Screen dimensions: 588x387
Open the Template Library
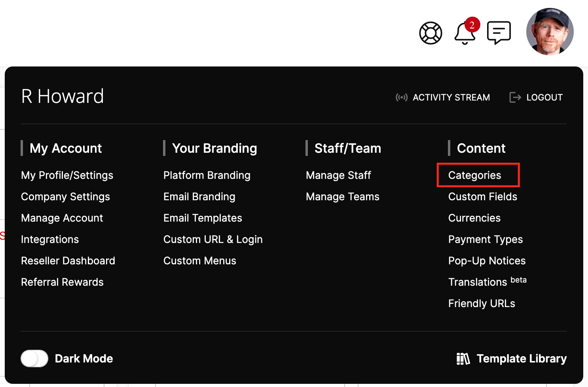(511, 359)
